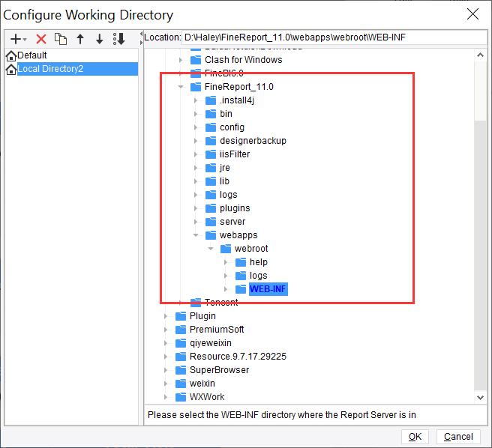Image resolution: width=492 pixels, height=448 pixels.
Task: Close the Configure Working Directory dialog
Action: 472,14
